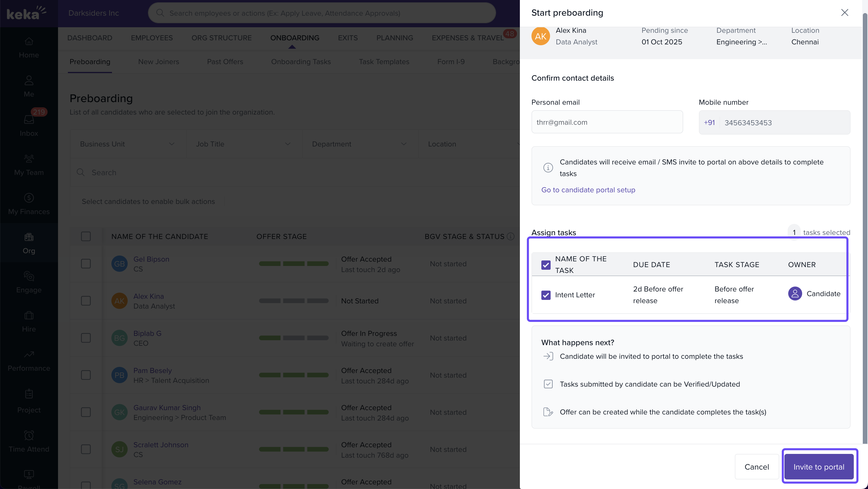The height and width of the screenshot is (489, 868).
Task: Open the My Team sidebar icon
Action: [x=29, y=159]
